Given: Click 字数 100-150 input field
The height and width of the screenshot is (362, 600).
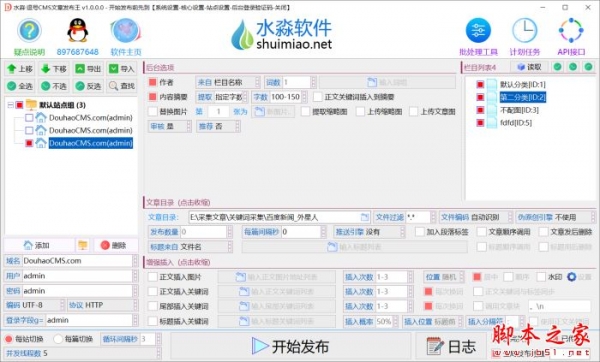Looking at the screenshot, I should 285,97.
